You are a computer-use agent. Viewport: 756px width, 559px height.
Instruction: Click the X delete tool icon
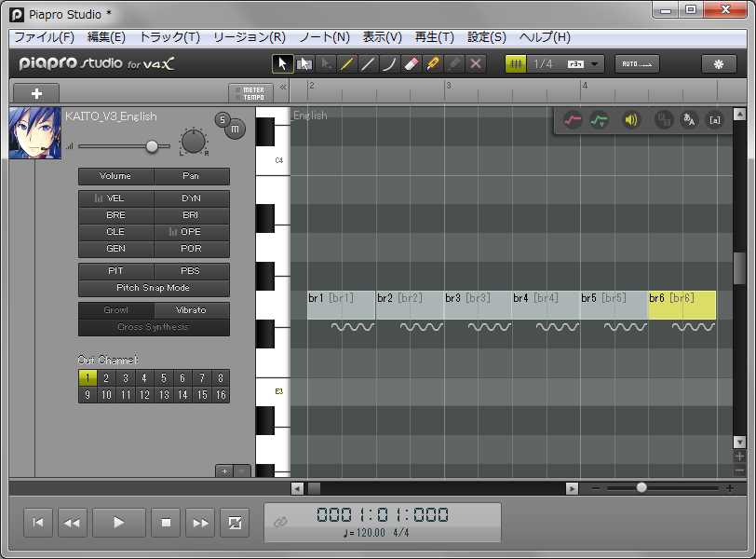(476, 64)
